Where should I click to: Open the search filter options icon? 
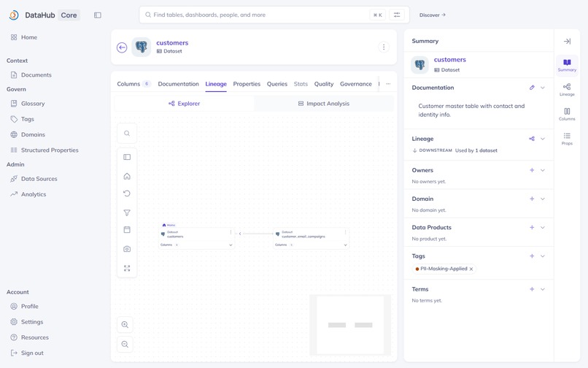pos(397,15)
